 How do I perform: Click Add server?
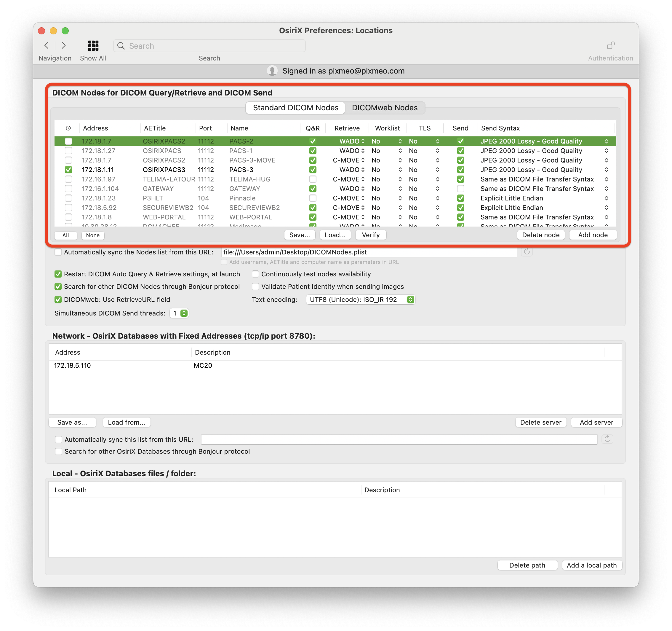pos(596,422)
